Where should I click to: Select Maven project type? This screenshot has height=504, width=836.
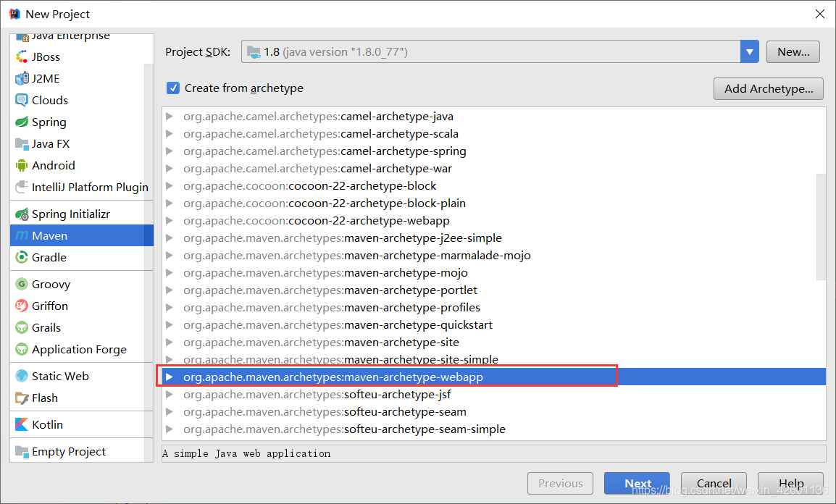pos(82,235)
